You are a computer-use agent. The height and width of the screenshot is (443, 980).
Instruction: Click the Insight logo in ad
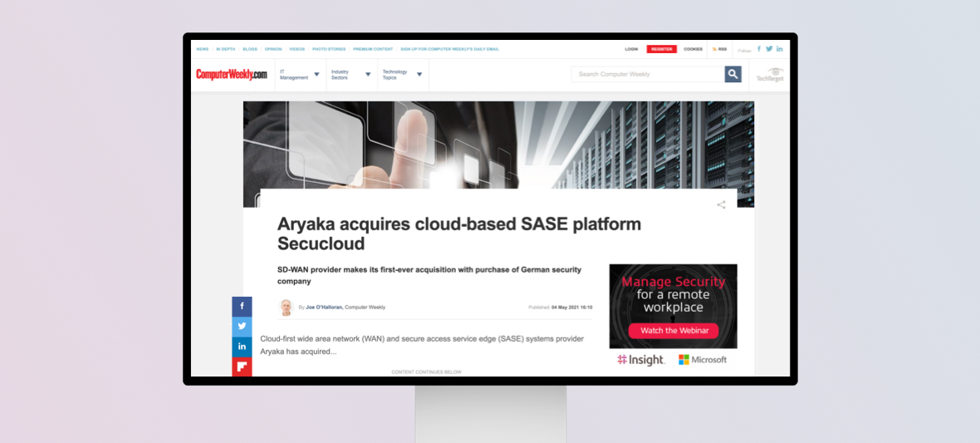pyautogui.click(x=640, y=360)
